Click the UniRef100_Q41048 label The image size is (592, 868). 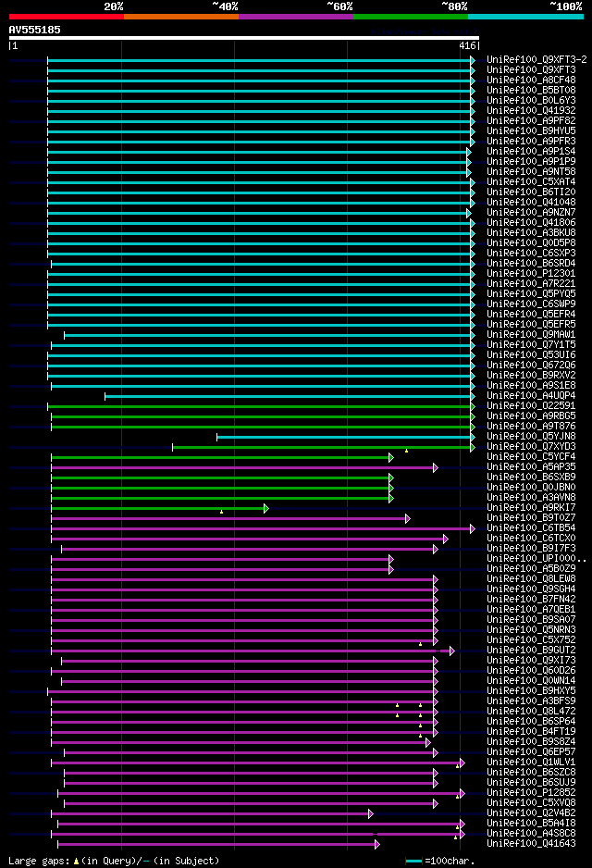531,202
